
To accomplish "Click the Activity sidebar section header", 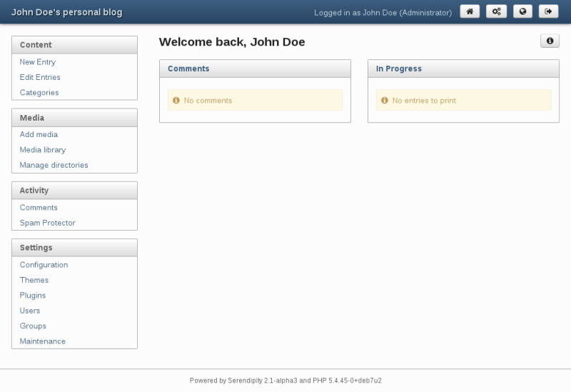I will pos(74,190).
